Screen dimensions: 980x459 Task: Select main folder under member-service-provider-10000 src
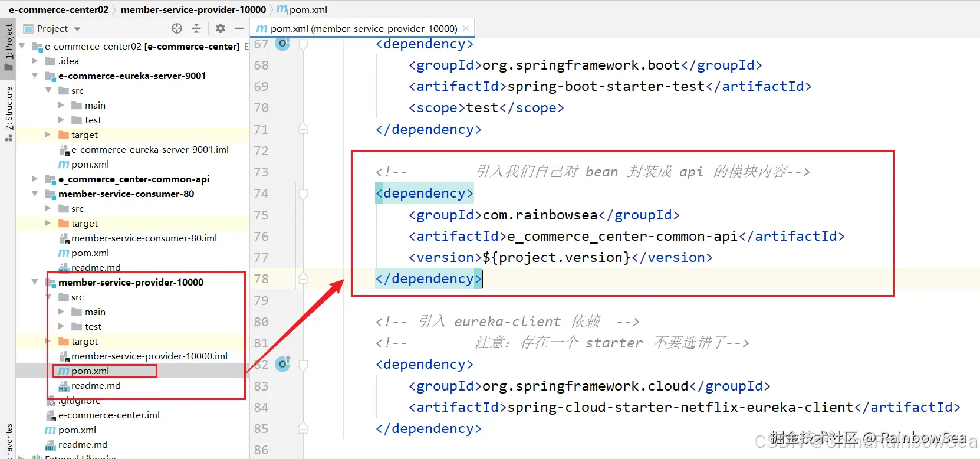pyautogui.click(x=95, y=312)
